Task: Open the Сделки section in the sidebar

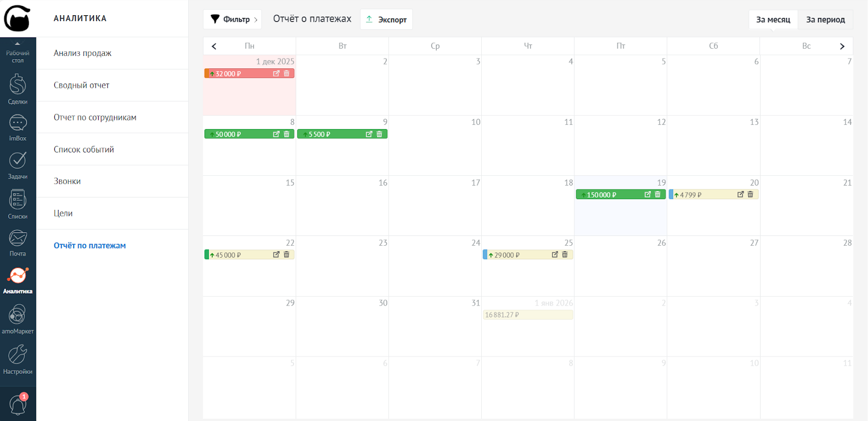Action: click(17, 90)
